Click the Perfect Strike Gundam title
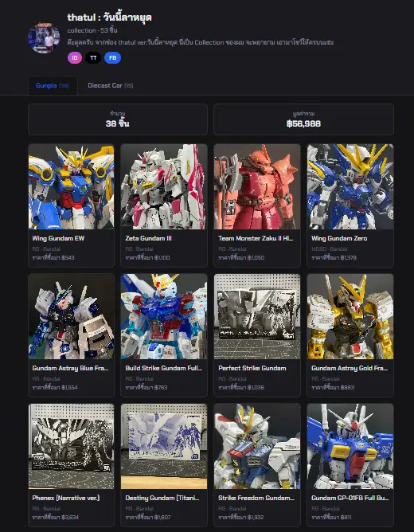 (252, 368)
